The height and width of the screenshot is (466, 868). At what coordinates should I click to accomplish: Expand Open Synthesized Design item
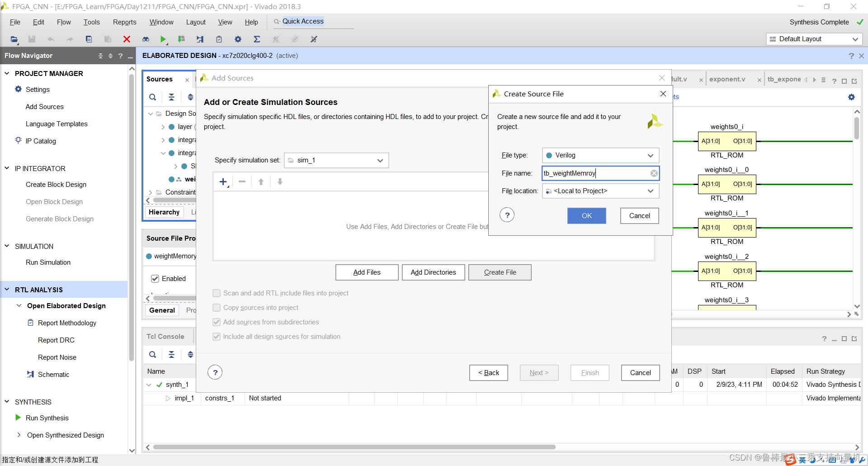coord(19,435)
